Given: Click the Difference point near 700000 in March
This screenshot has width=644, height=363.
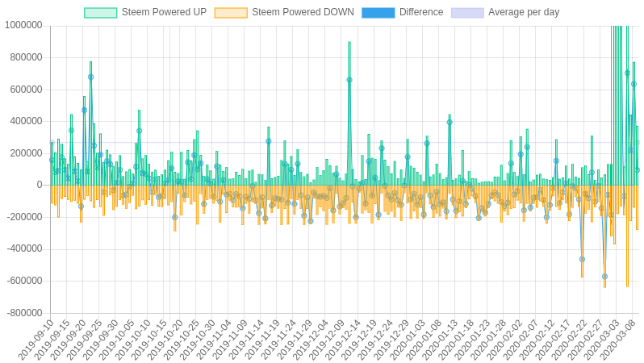Looking at the screenshot, I should tap(627, 73).
